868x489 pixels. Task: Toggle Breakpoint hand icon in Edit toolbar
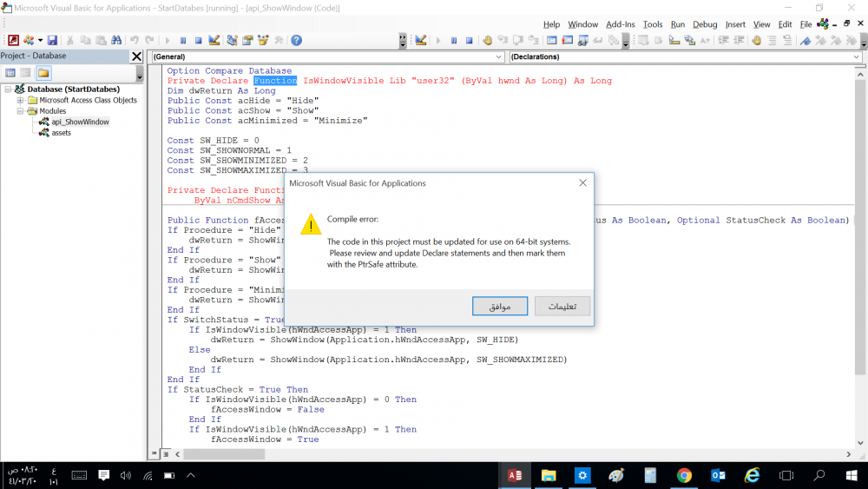click(757, 41)
